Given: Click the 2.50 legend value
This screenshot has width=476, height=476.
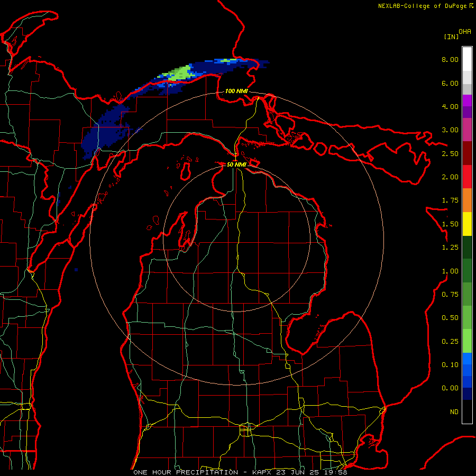Looking at the screenshot, I should click(450, 153).
